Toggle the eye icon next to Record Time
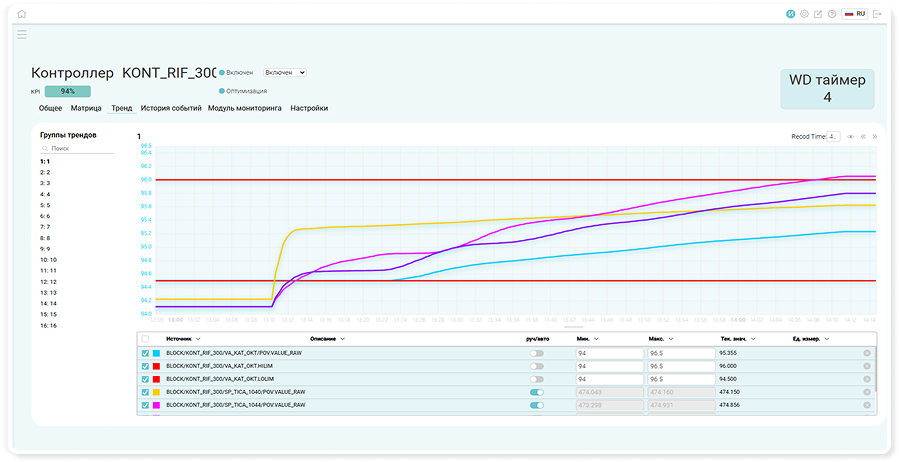Image resolution: width=899 pixels, height=462 pixels. click(x=851, y=136)
